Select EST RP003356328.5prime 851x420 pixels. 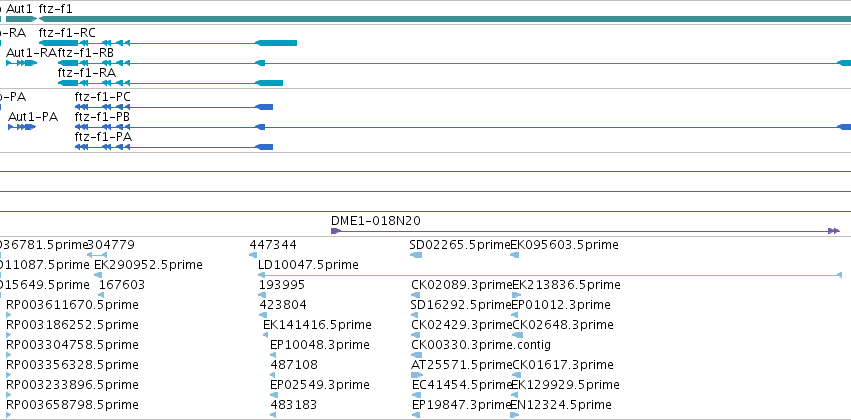point(72,365)
